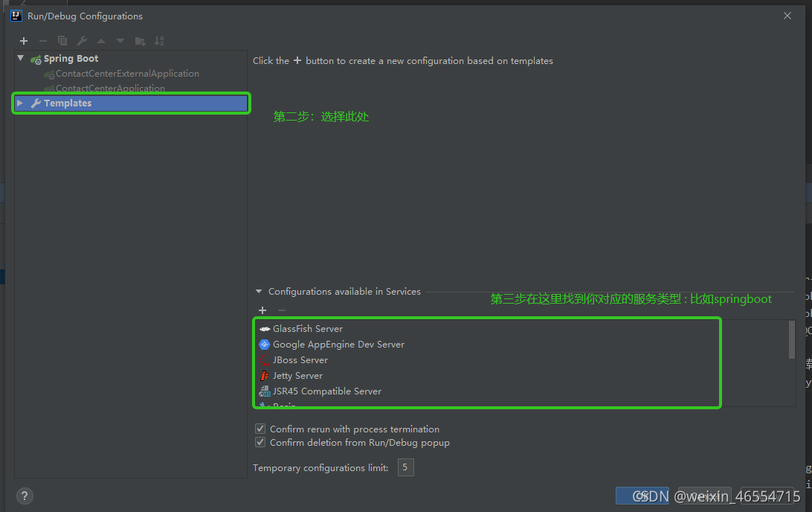Remove a service type with the minus icon
This screenshot has width=812, height=512.
tap(282, 310)
